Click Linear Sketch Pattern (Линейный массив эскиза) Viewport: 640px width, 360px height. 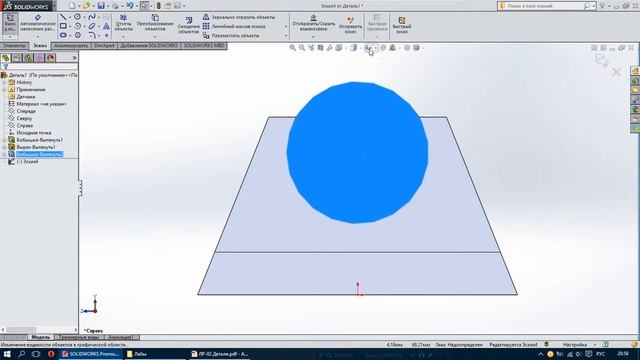[x=234, y=26]
